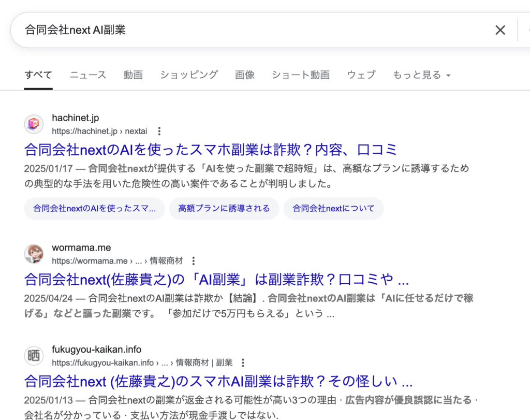This screenshot has height=420, width=530.
Task: Click the snippet dated 2025/01/13
Action: (x=251, y=408)
